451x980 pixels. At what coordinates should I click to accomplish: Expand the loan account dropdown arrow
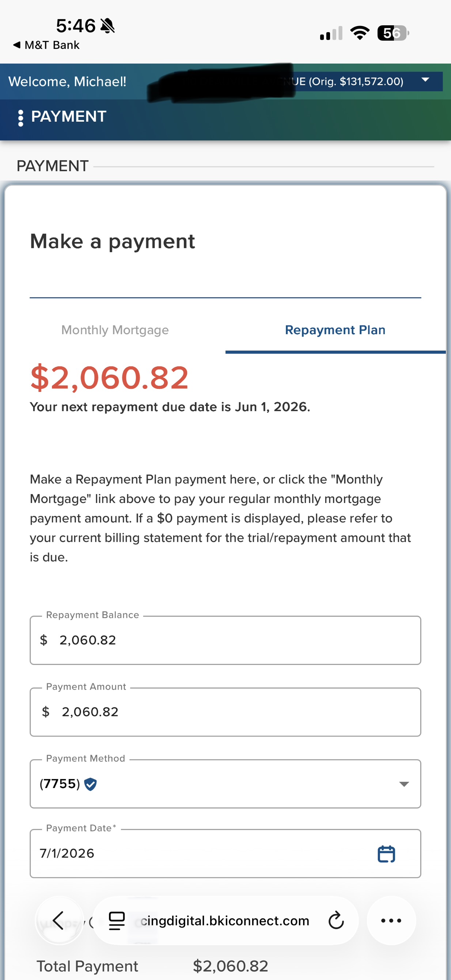point(425,80)
